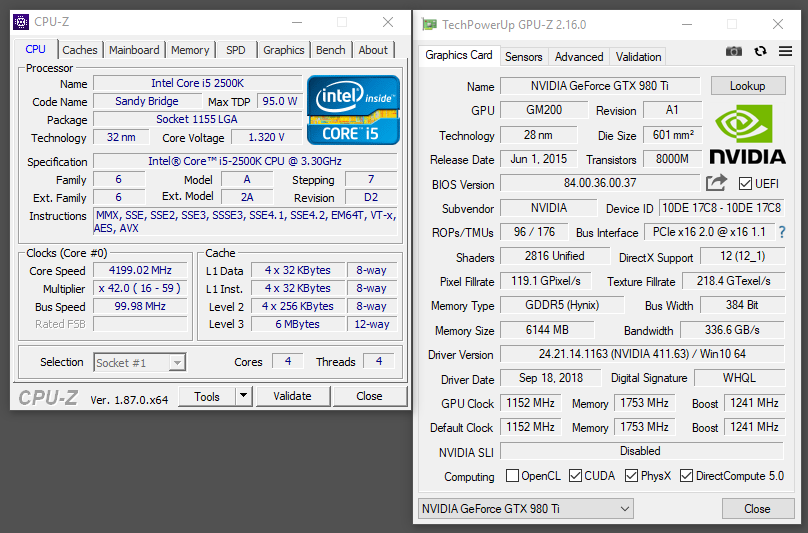Screen dimensions: 808x533
Task: Click the Device ID value 10DE 17C8
Action: click(x=721, y=208)
